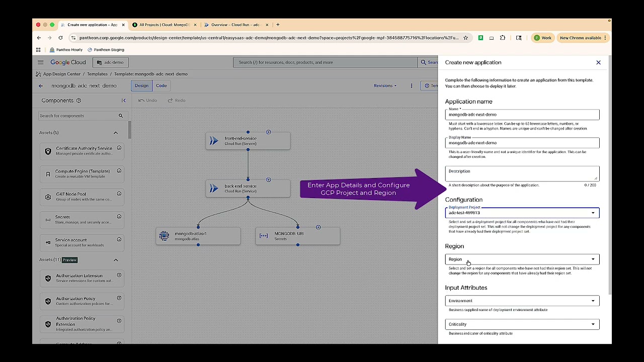The height and width of the screenshot is (362, 644).
Task: Open info icon for Service account
Action: tap(119, 240)
